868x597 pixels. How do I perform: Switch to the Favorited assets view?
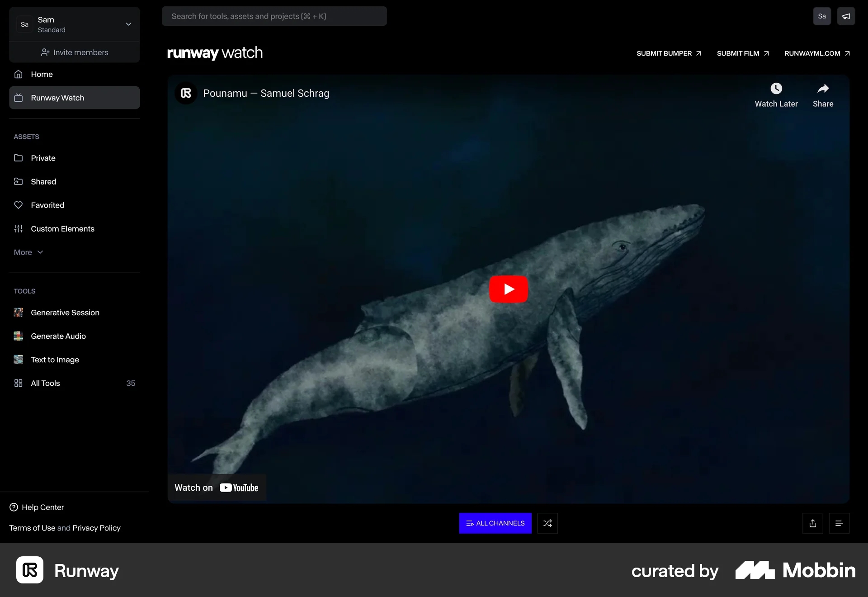[x=47, y=205]
